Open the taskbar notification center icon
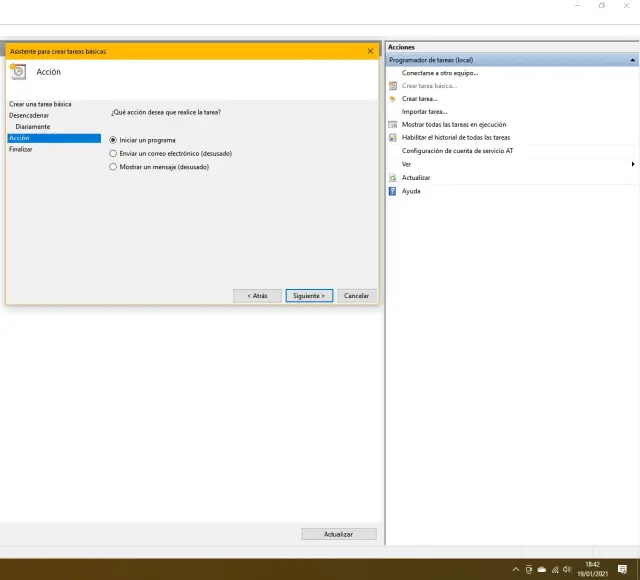The width and height of the screenshot is (640, 580). click(x=622, y=569)
